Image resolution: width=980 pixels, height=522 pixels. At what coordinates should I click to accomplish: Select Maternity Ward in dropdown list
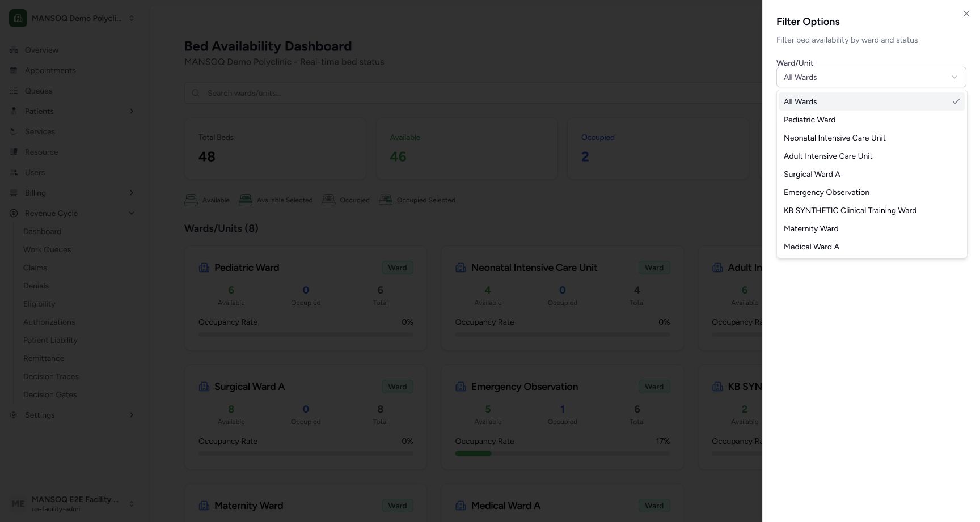(872, 228)
